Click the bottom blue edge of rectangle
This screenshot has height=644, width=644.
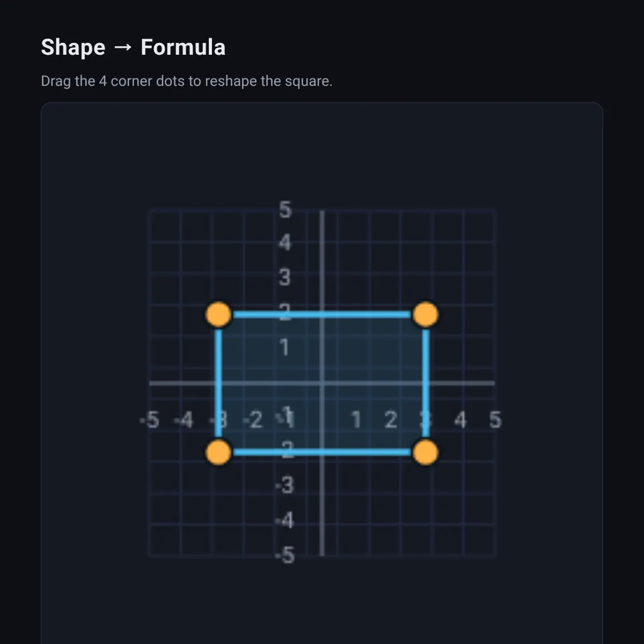(322, 452)
